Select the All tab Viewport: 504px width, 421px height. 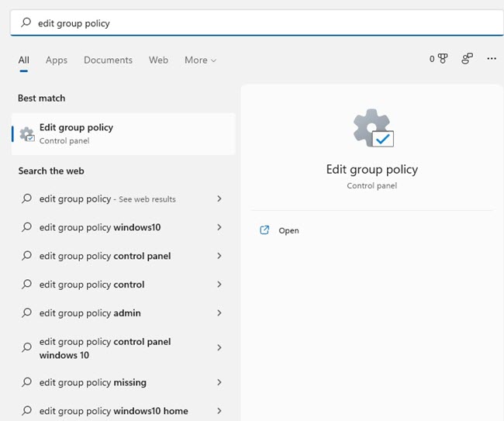(x=23, y=60)
